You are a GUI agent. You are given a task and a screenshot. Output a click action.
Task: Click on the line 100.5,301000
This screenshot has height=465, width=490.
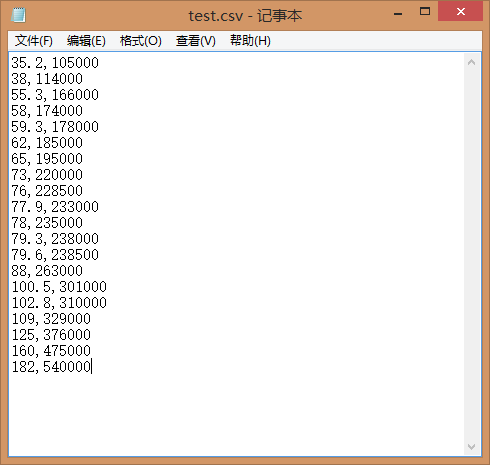59,287
